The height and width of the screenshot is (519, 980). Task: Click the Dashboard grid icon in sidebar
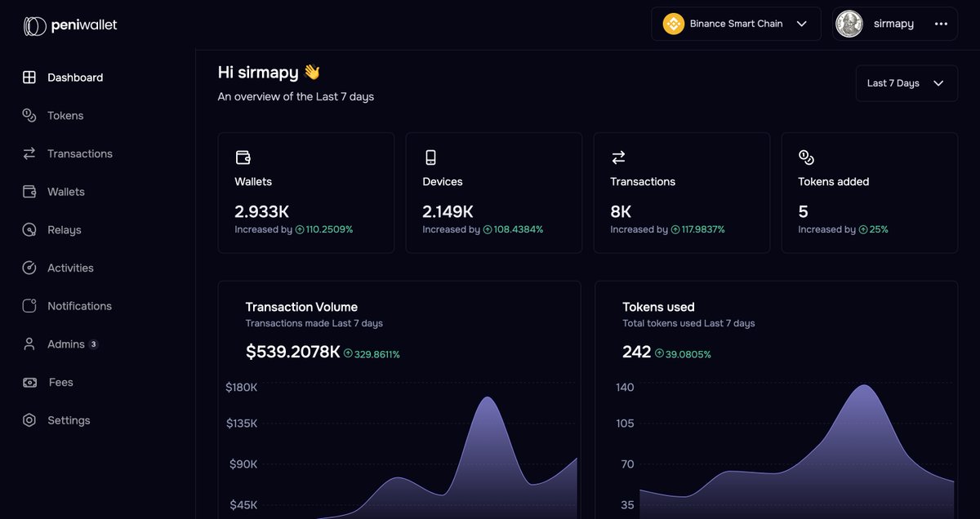point(29,78)
